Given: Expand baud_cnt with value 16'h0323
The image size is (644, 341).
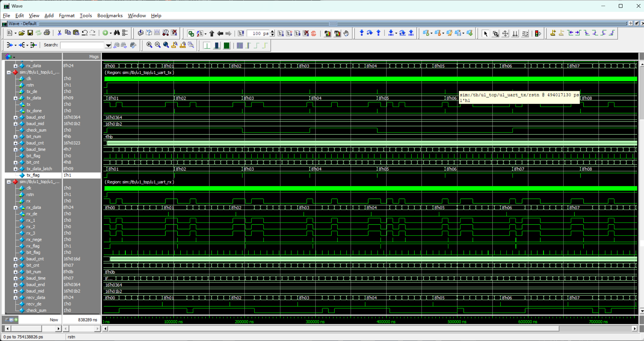Looking at the screenshot, I should coord(15,143).
